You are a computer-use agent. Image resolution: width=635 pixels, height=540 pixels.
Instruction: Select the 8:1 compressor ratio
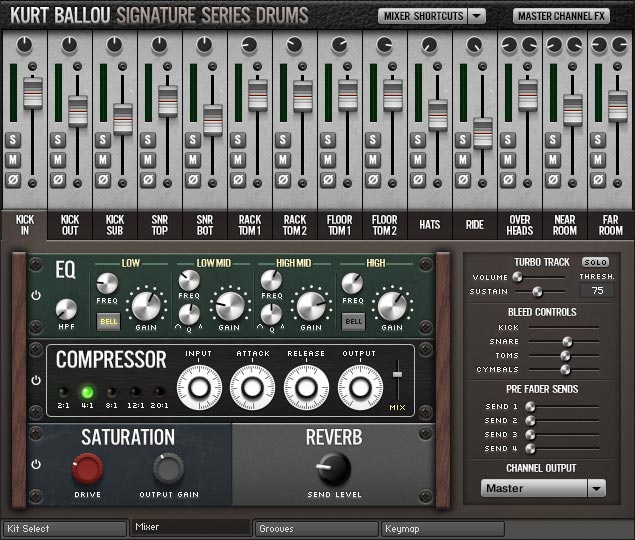[111, 392]
